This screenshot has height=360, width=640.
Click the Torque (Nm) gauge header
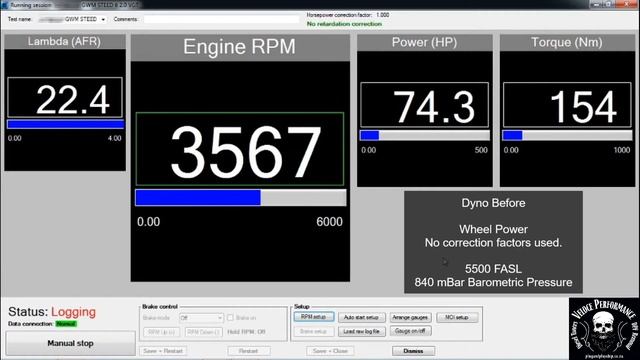click(x=567, y=42)
